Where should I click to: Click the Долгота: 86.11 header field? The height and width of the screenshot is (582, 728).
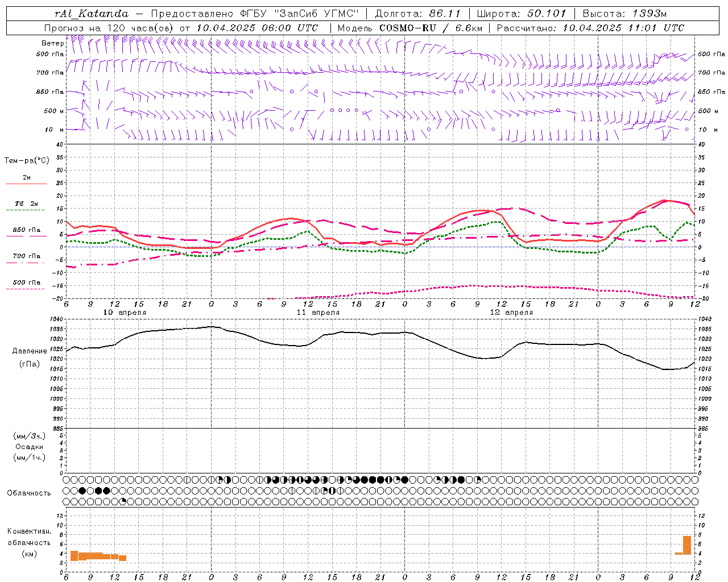point(418,14)
